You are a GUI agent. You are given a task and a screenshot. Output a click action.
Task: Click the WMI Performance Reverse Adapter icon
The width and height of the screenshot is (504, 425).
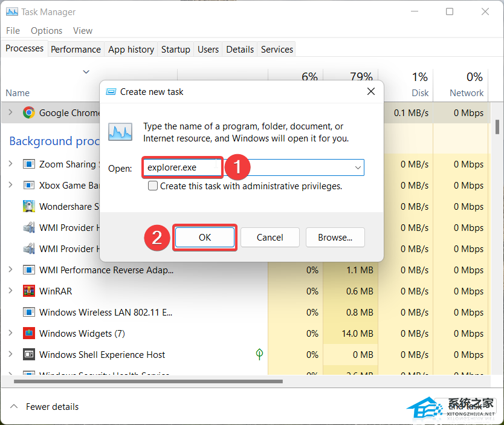(x=29, y=270)
